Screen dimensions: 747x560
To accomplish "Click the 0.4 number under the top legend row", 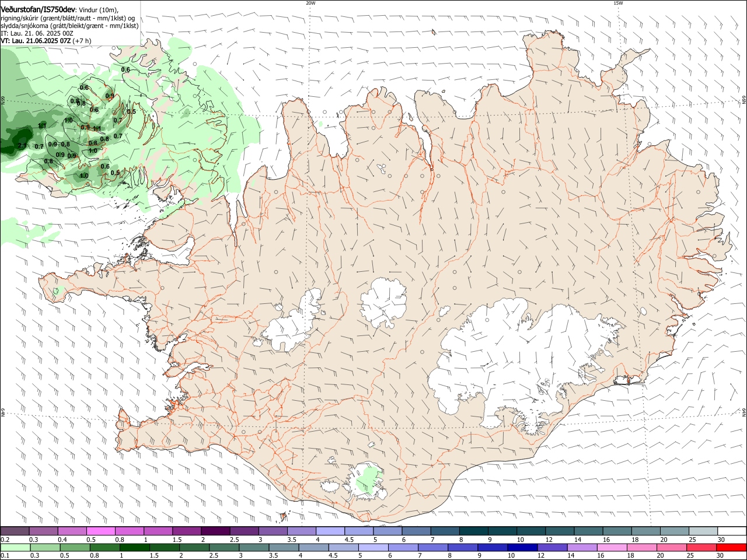I will [x=62, y=540].
